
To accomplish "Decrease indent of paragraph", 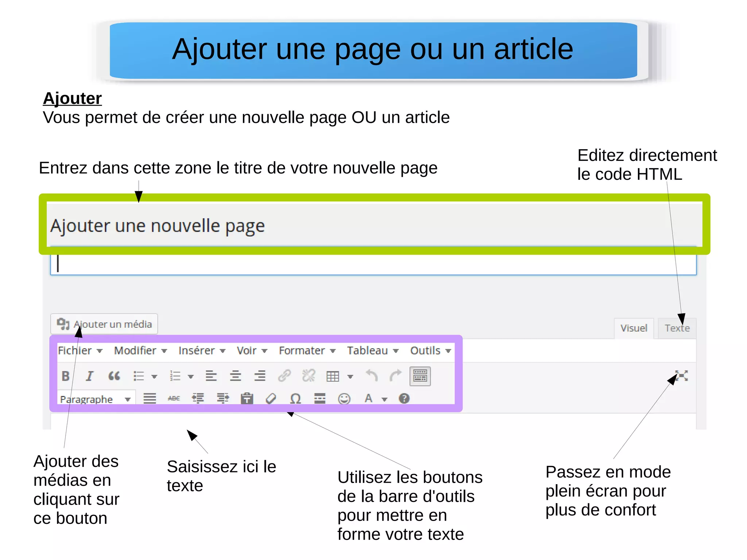I will tap(198, 398).
